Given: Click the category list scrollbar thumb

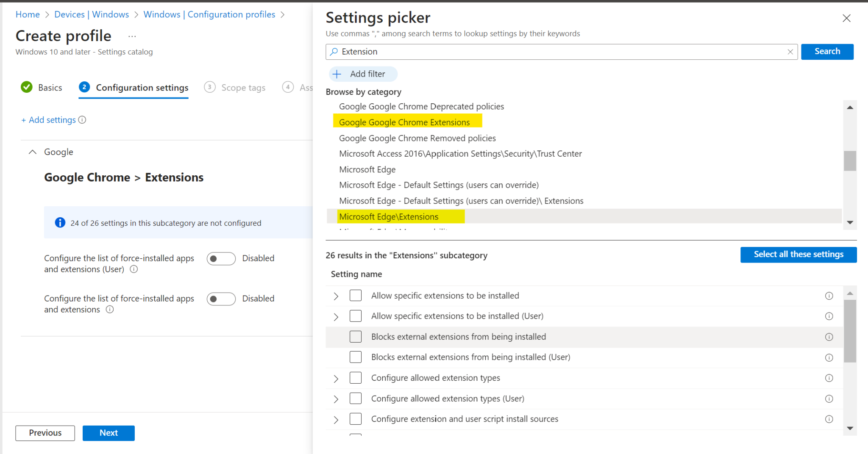Looking at the screenshot, I should coord(850,161).
